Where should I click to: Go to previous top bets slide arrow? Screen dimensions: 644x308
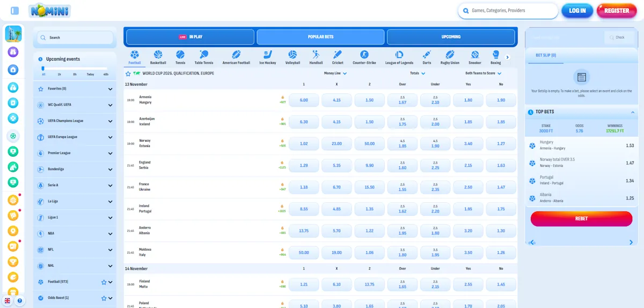(x=532, y=243)
